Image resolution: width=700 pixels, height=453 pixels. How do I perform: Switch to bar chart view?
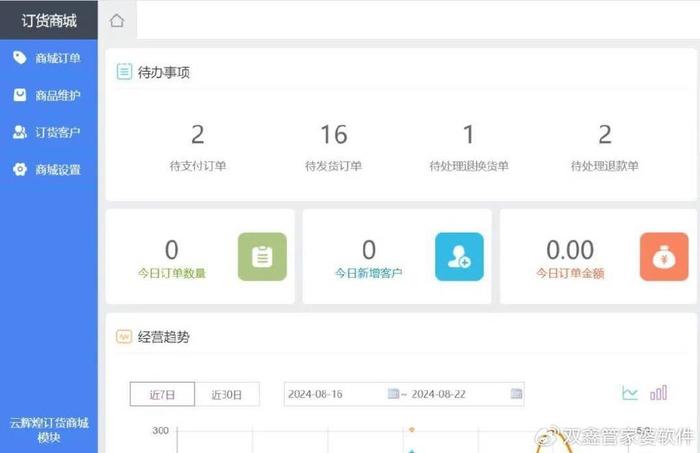coord(658,393)
